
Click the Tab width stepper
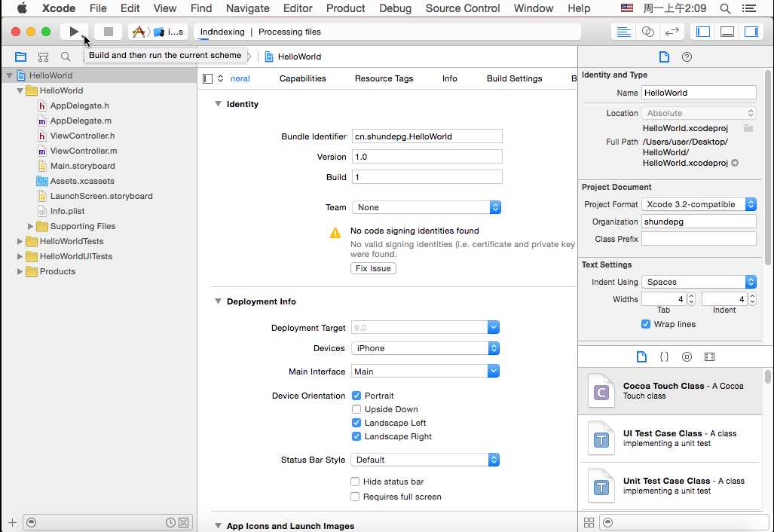click(x=692, y=299)
